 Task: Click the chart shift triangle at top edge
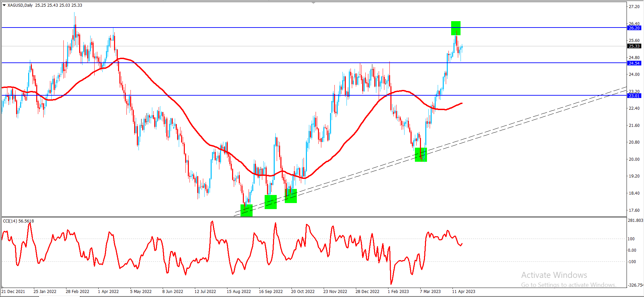pos(314,3)
